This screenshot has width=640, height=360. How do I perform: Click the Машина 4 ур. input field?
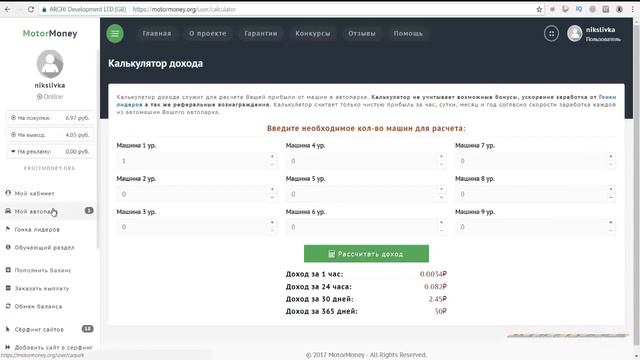click(x=366, y=161)
